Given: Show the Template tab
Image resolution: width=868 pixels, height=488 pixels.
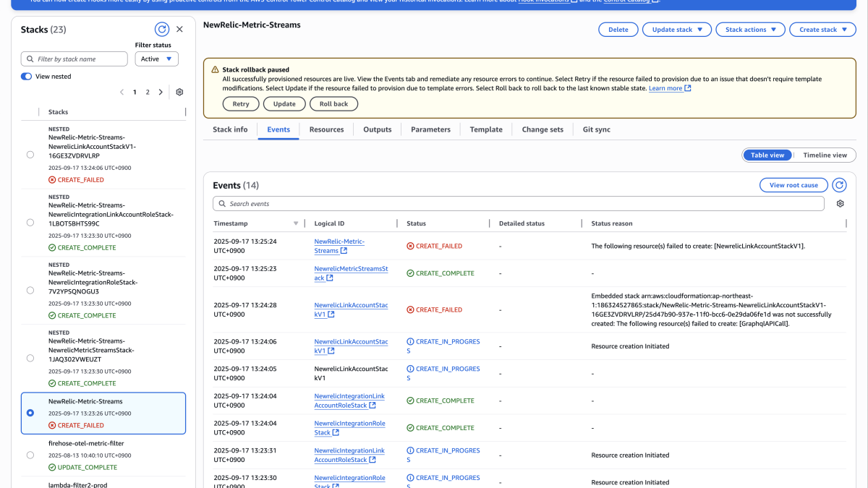Looking at the screenshot, I should coord(486,129).
